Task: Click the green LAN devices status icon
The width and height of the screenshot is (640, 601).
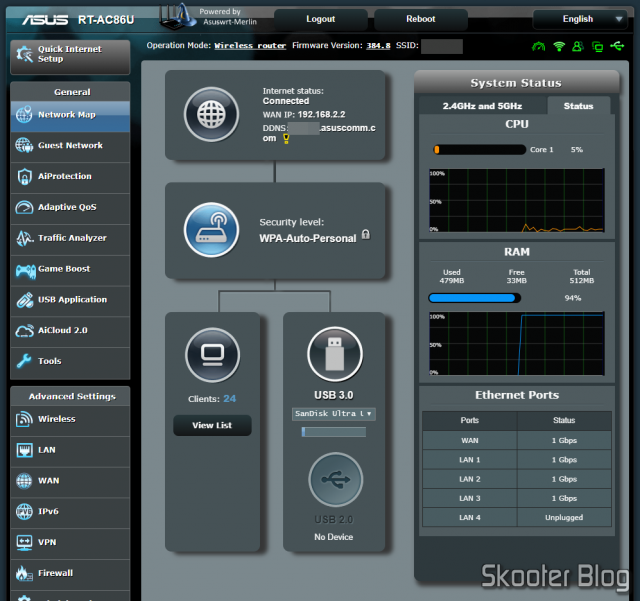Action: (x=598, y=47)
